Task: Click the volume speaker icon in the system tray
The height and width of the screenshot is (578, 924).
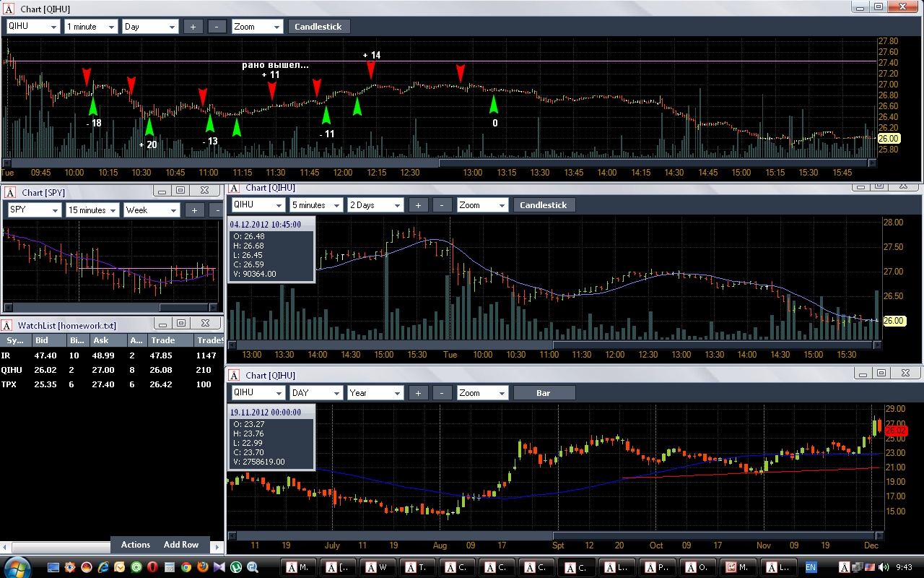Action: 884,567
